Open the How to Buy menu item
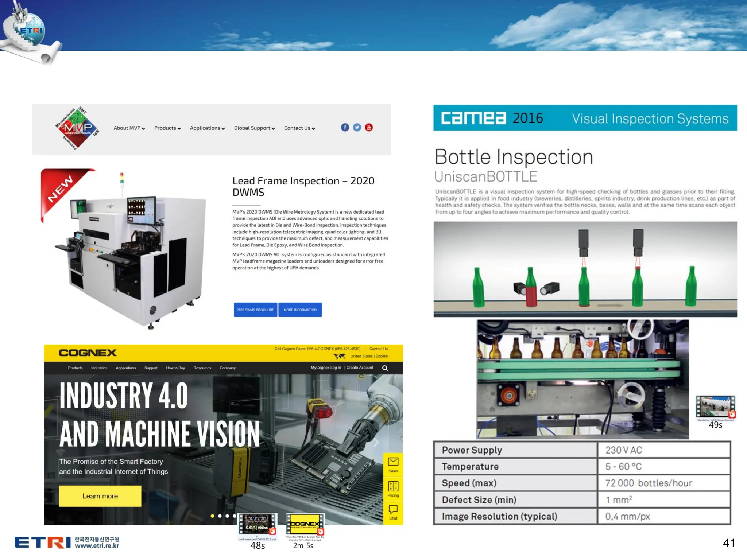 (x=175, y=368)
